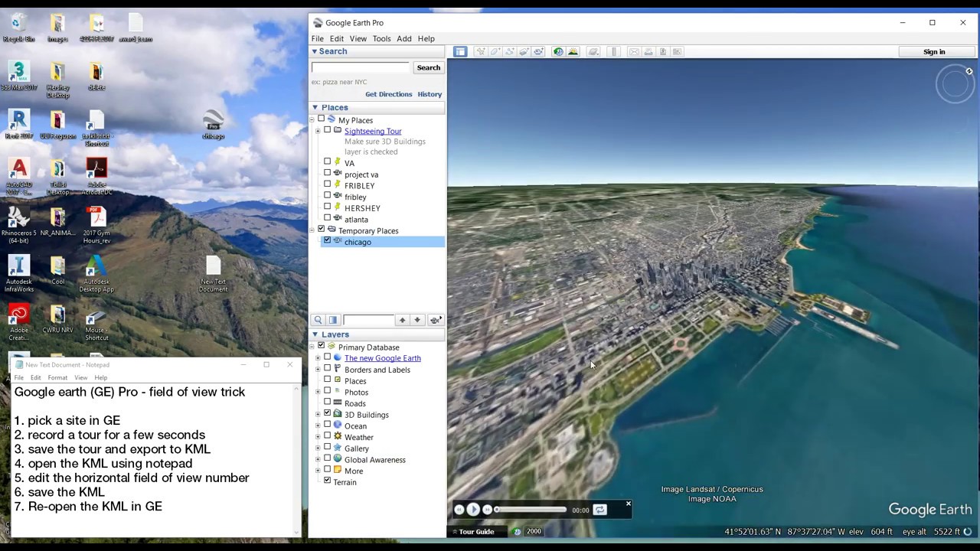Uncheck the Terrain layer checkbox

[328, 481]
